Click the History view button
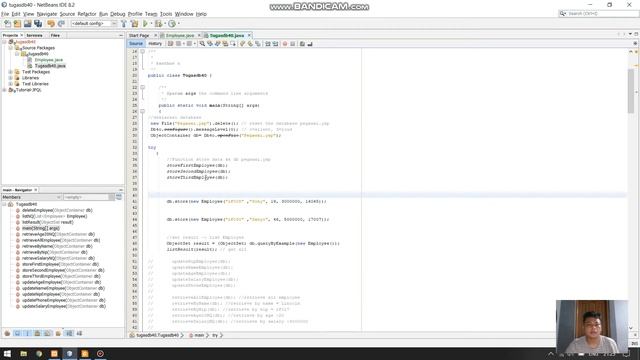This screenshot has height=360, width=640. pos(155,43)
